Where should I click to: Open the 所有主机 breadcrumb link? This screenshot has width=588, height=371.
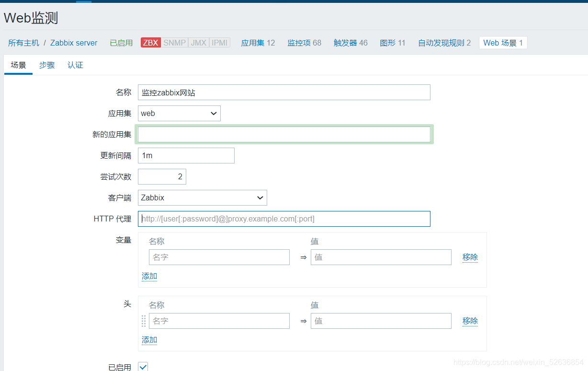pos(23,43)
